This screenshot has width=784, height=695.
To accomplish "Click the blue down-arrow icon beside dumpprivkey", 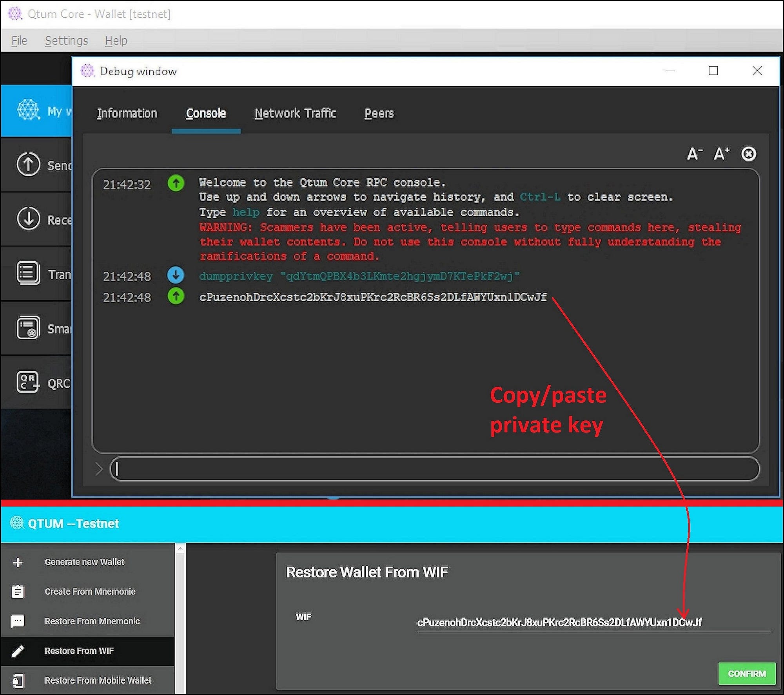I will (x=176, y=275).
